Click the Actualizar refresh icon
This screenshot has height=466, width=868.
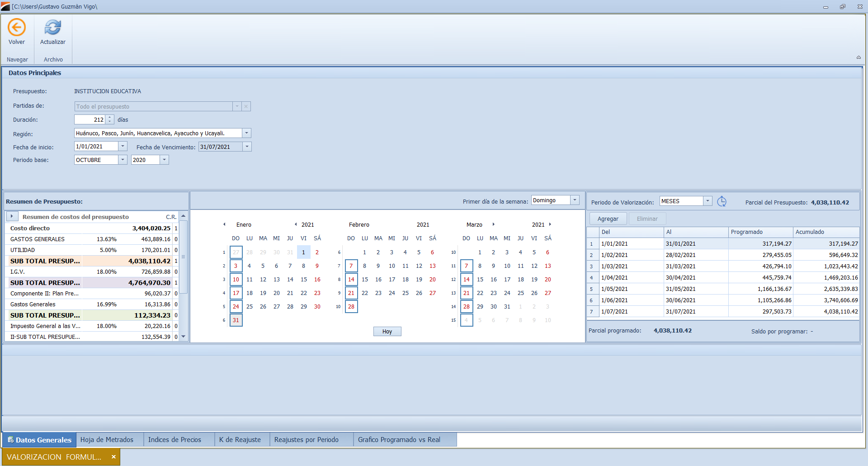click(x=53, y=28)
